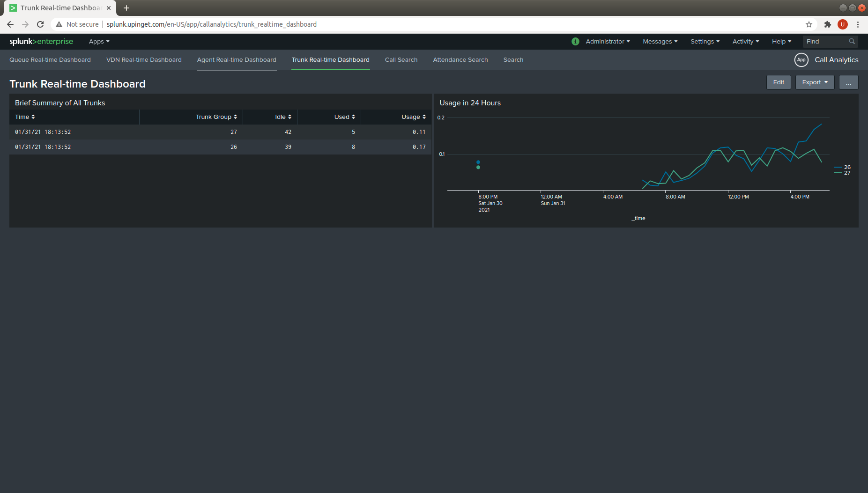Image resolution: width=868 pixels, height=493 pixels.
Task: Click the Edit dashboard button
Action: (779, 82)
